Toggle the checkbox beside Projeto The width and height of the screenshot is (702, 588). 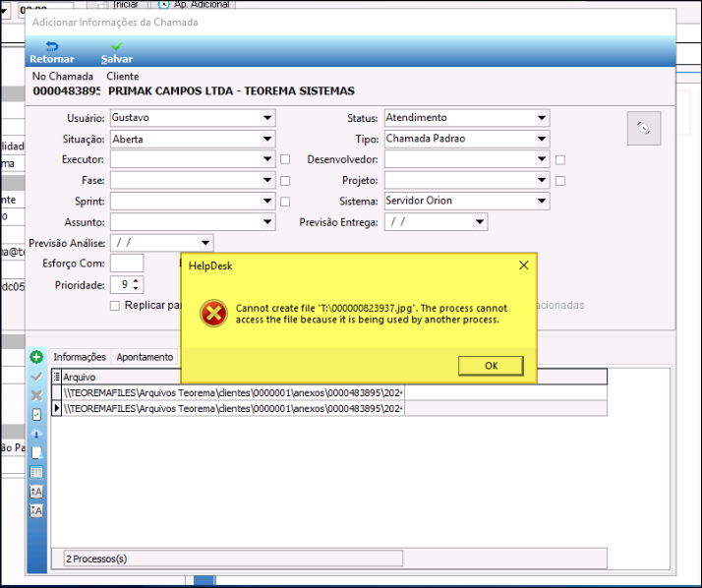[560, 181]
